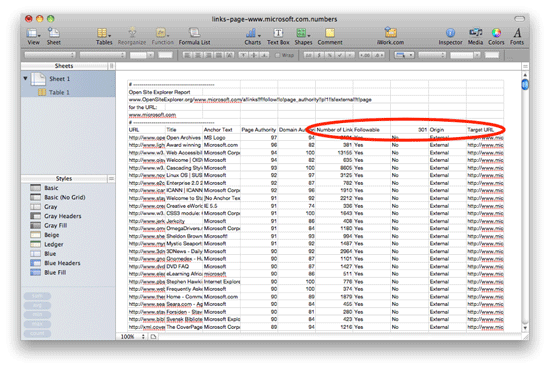Open the font style dropdown
Viewport: 550px width, 369px height.
tap(102, 55)
